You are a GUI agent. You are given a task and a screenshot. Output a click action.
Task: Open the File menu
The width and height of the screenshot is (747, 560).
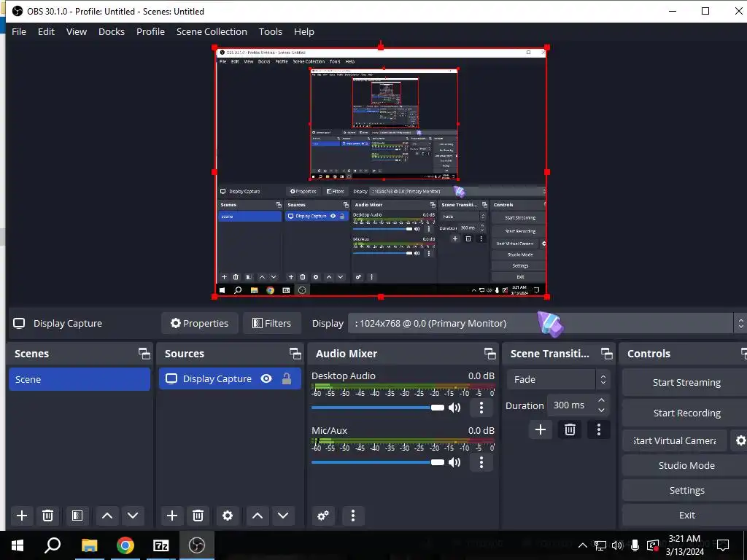19,32
